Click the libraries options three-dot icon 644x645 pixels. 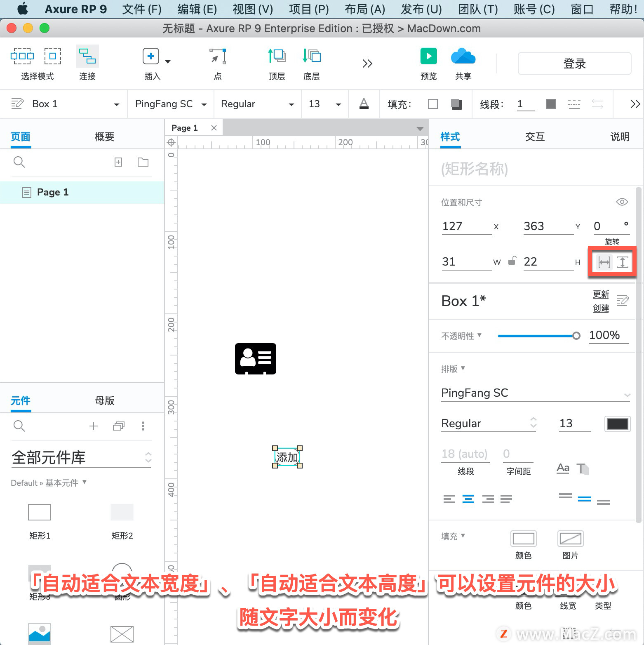click(143, 426)
